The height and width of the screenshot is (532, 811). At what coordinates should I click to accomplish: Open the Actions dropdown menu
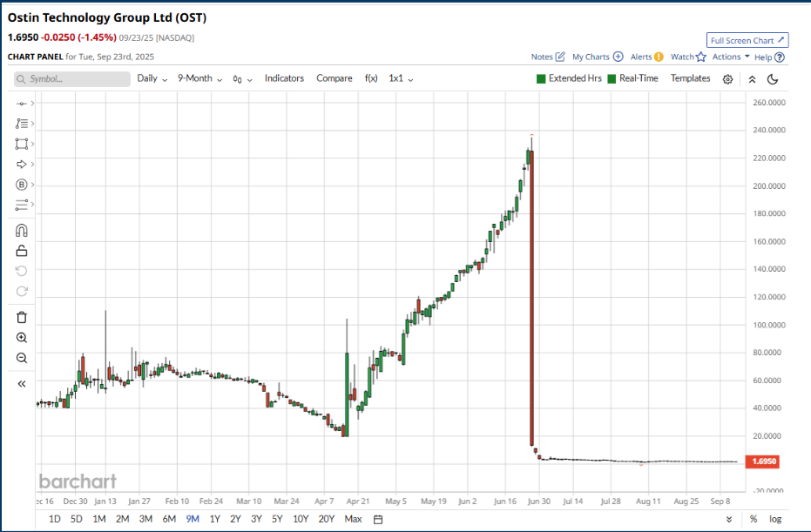730,57
